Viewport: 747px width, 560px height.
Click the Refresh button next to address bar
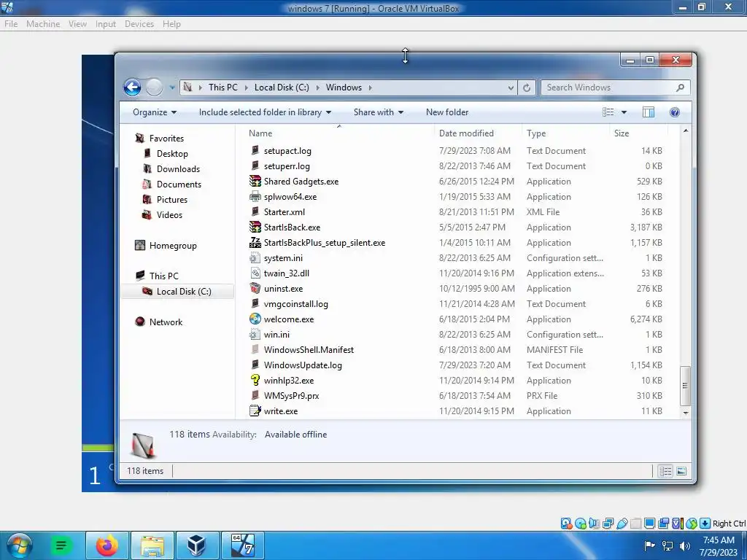[527, 87]
